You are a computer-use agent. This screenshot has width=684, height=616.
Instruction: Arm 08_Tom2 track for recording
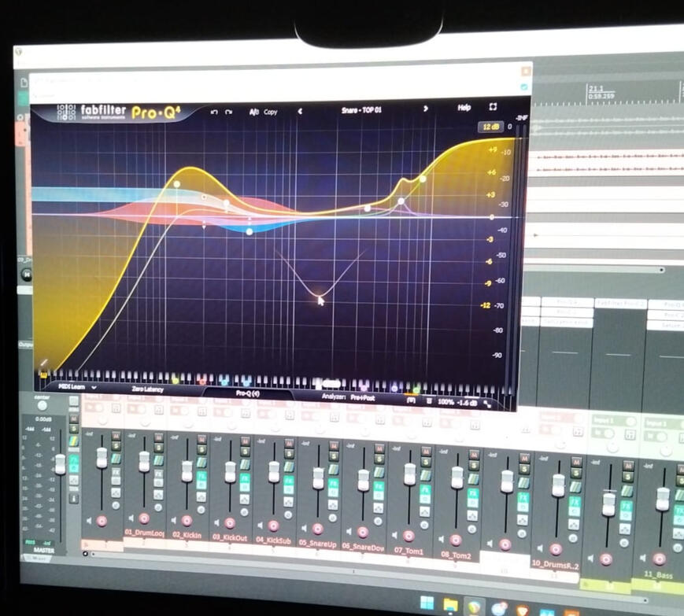(x=456, y=540)
